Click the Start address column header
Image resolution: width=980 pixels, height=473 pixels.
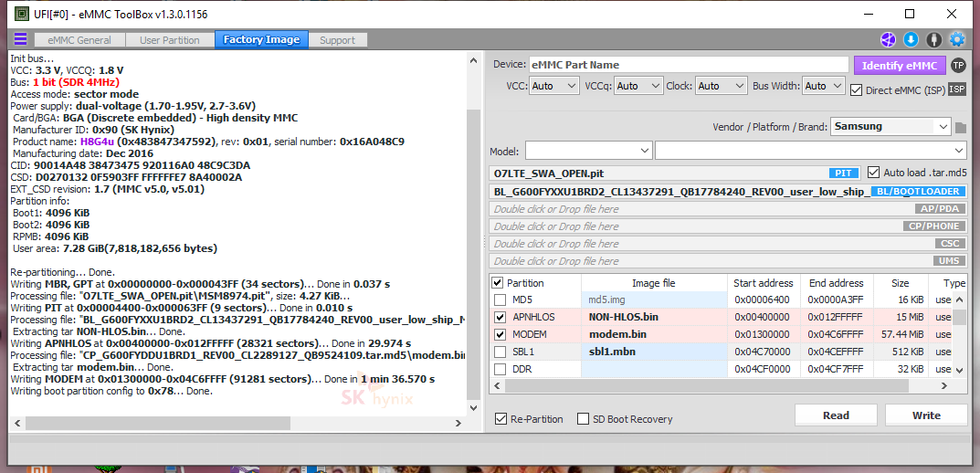coord(764,283)
